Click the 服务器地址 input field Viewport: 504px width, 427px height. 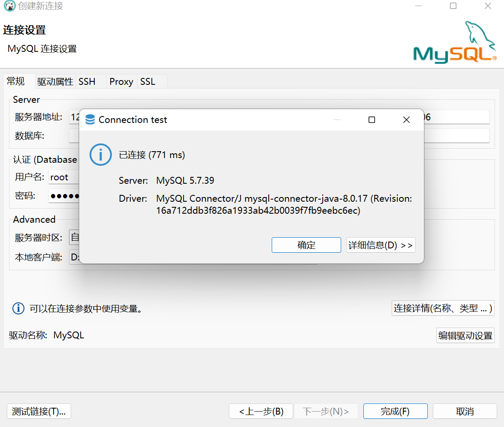[x=74, y=117]
